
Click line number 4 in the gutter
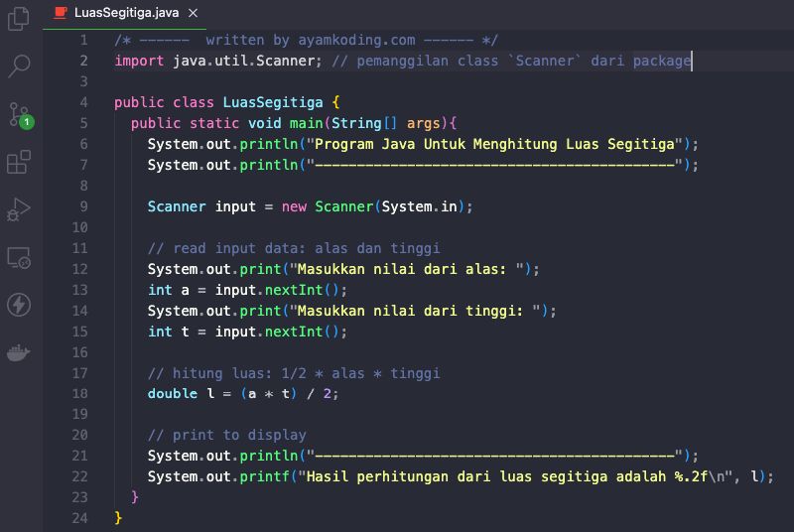tap(83, 102)
